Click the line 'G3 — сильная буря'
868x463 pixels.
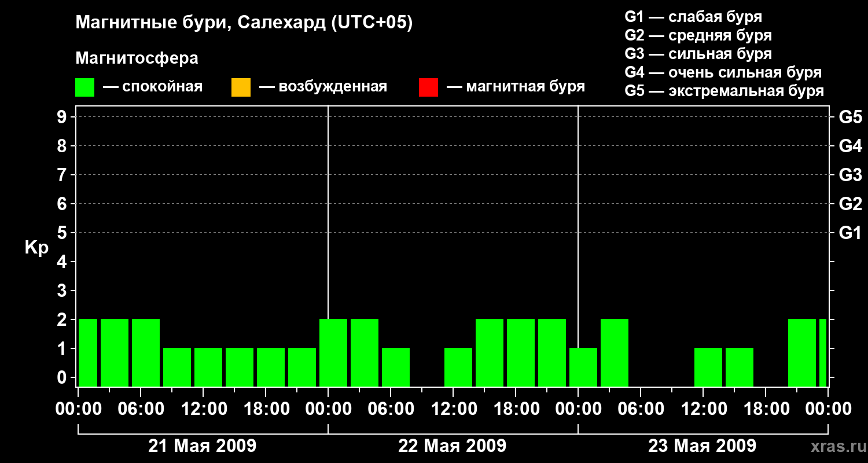point(698,54)
